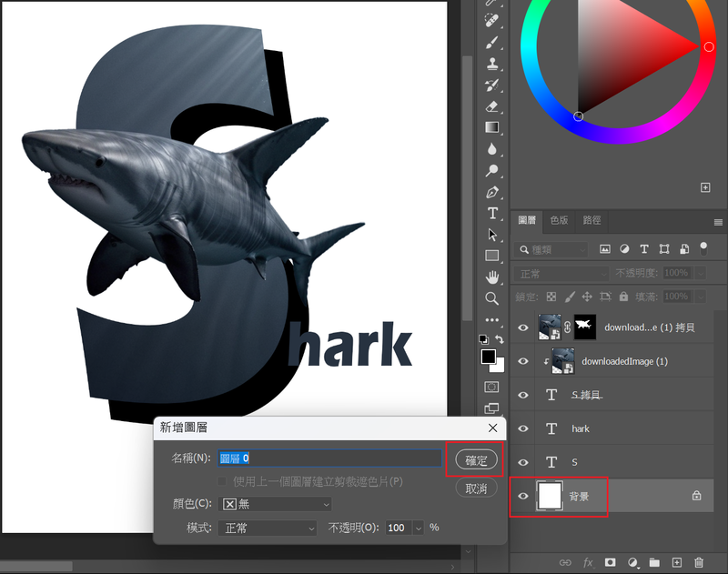Pick the Zoom magnifier tool

[x=492, y=298]
